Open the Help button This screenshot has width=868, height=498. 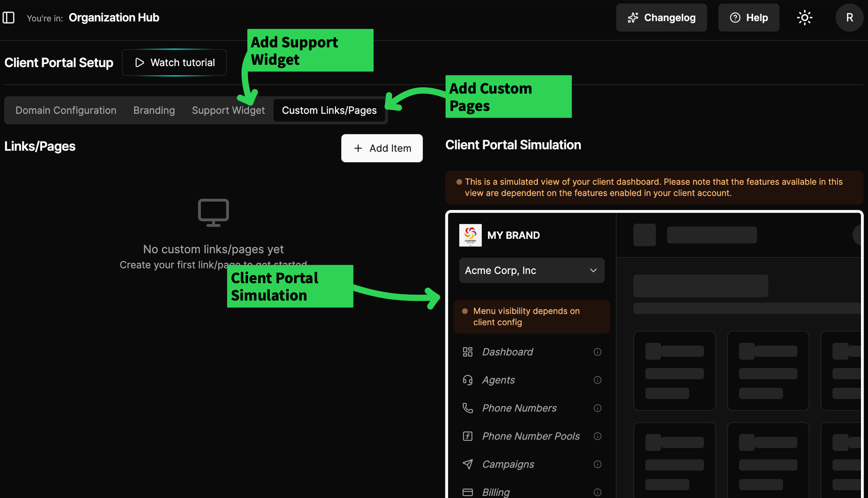(x=748, y=17)
